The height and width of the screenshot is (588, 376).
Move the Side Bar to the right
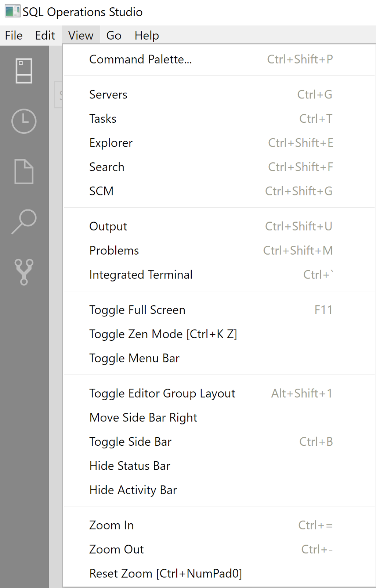point(143,417)
